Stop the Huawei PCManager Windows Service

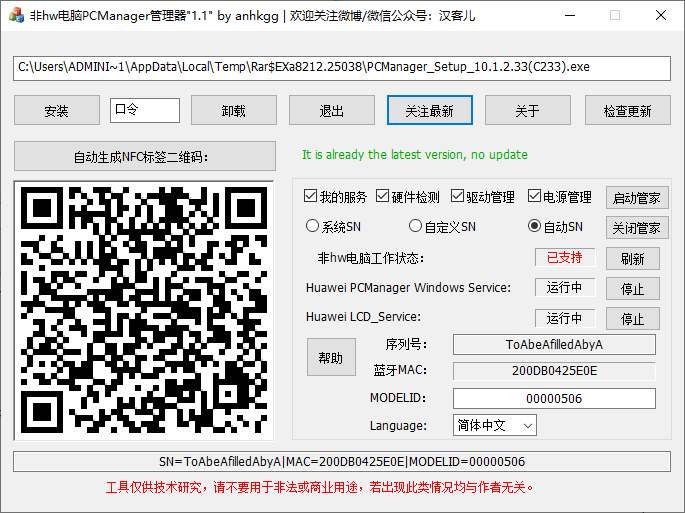[x=633, y=288]
